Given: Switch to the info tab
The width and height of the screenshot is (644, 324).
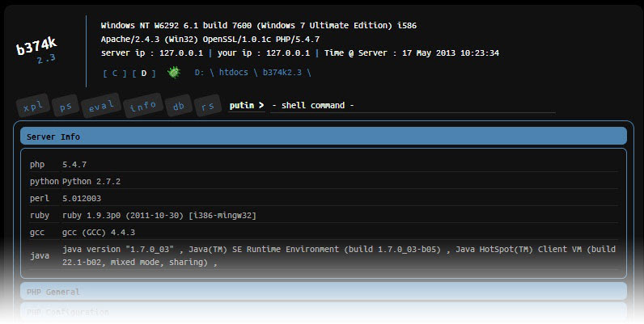Looking at the screenshot, I should coord(143,106).
